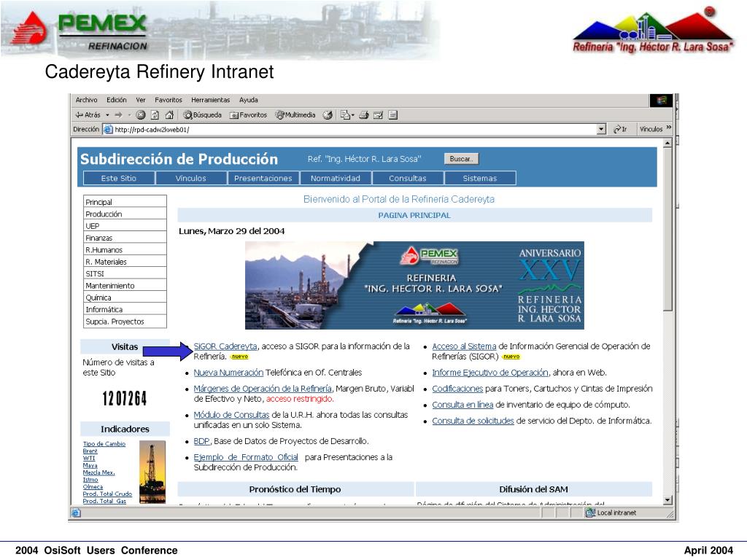Open the BDP link

[202, 441]
